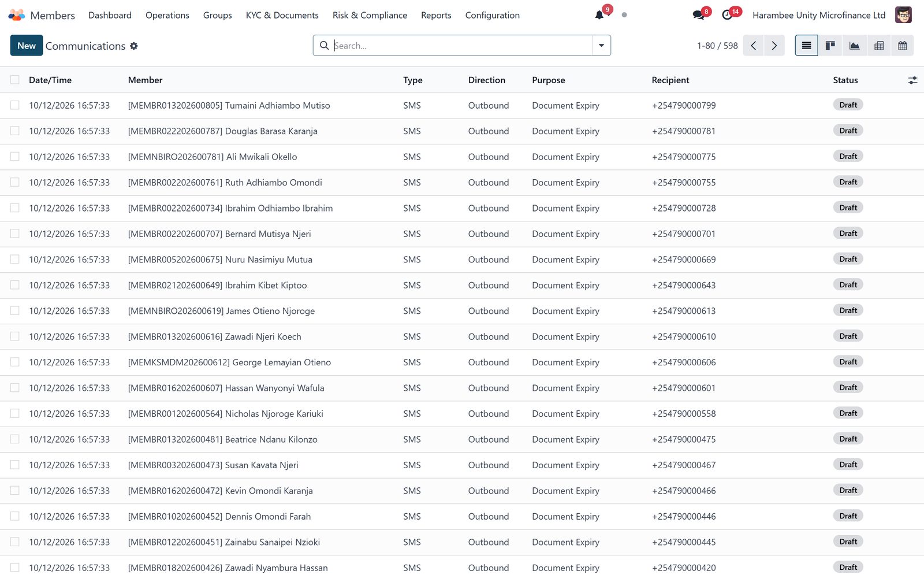Create a New communication
924x578 pixels.
click(27, 46)
